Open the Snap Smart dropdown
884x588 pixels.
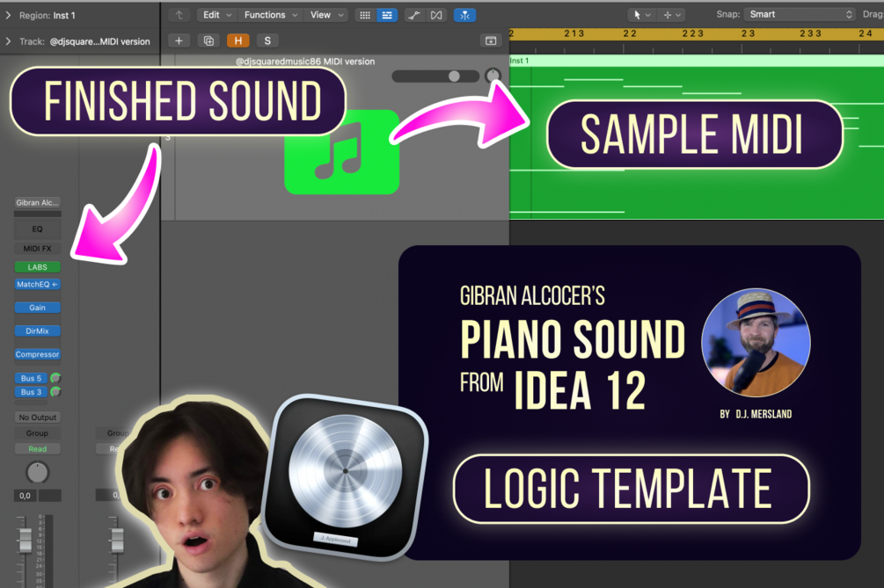point(800,15)
